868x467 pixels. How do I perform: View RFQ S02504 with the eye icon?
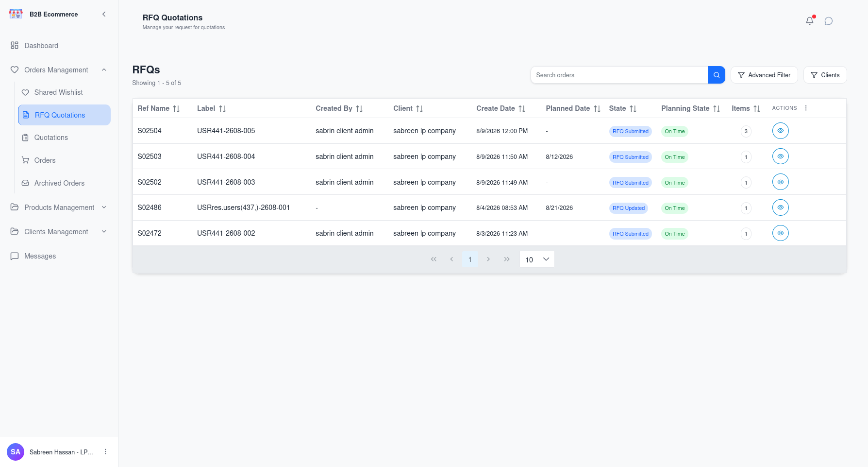coord(780,131)
